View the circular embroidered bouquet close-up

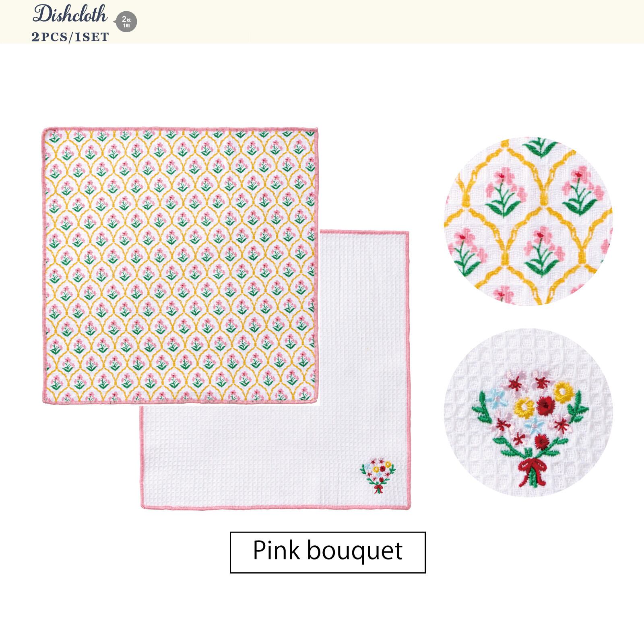coord(528,413)
